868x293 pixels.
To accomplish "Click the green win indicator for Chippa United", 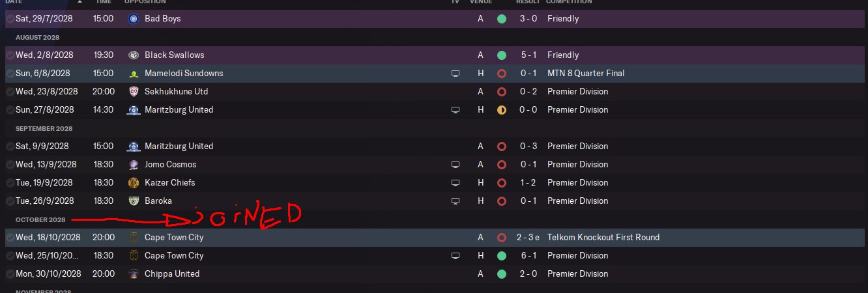I will click(x=501, y=274).
